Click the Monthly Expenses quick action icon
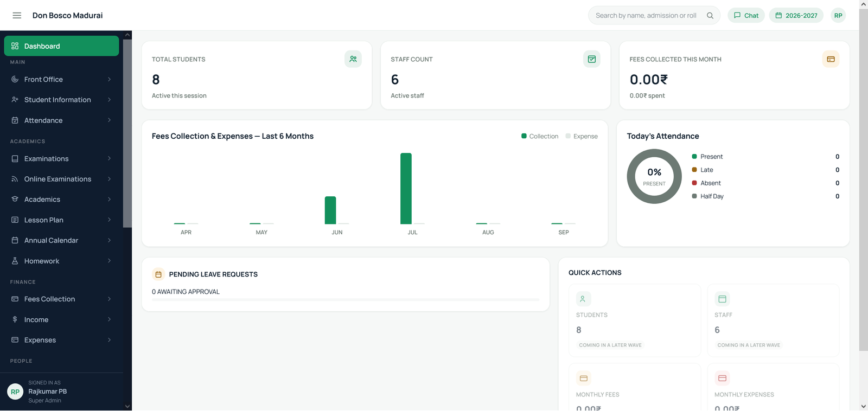 [x=722, y=378]
